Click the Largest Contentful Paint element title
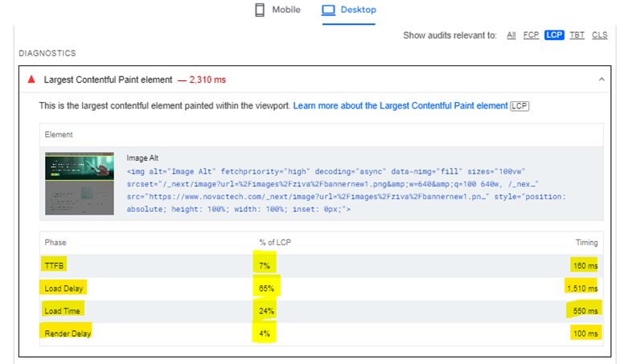The width and height of the screenshot is (624, 364). [x=108, y=80]
